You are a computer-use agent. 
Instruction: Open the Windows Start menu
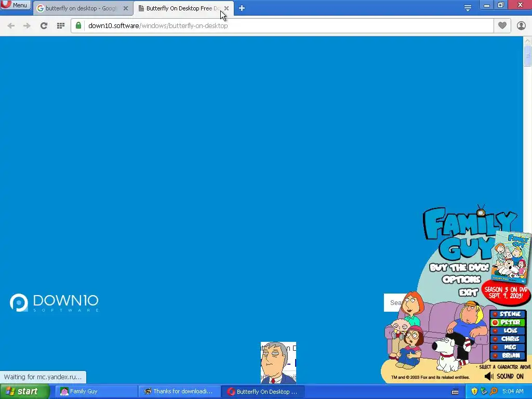tap(24, 392)
